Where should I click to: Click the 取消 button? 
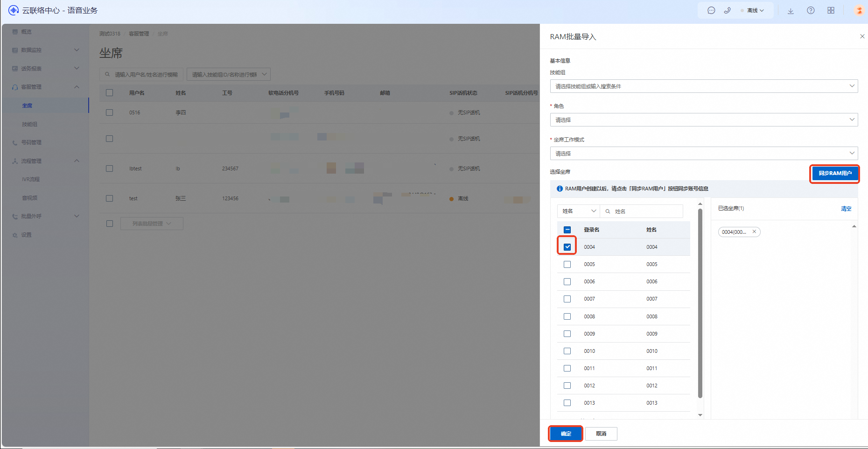pos(601,434)
